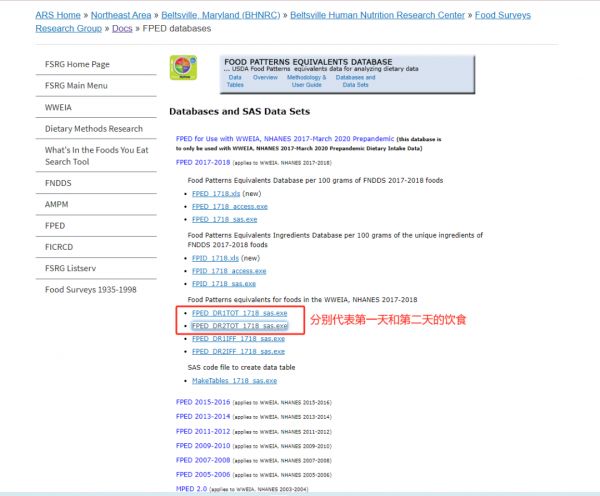600x496 pixels.
Task: Download MakeTables_1718_sas.exe SAS code
Action: 234,381
